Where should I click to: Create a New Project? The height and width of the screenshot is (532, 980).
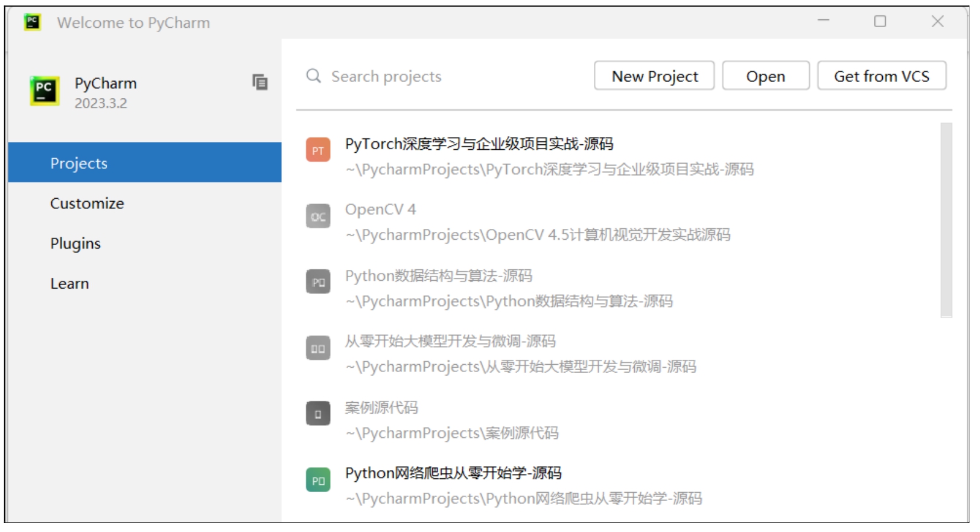(655, 76)
